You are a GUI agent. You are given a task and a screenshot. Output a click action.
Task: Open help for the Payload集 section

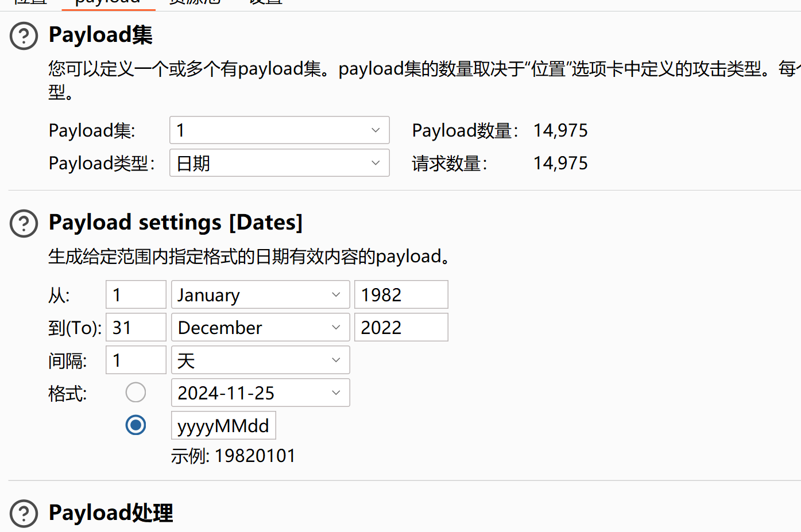(x=24, y=36)
